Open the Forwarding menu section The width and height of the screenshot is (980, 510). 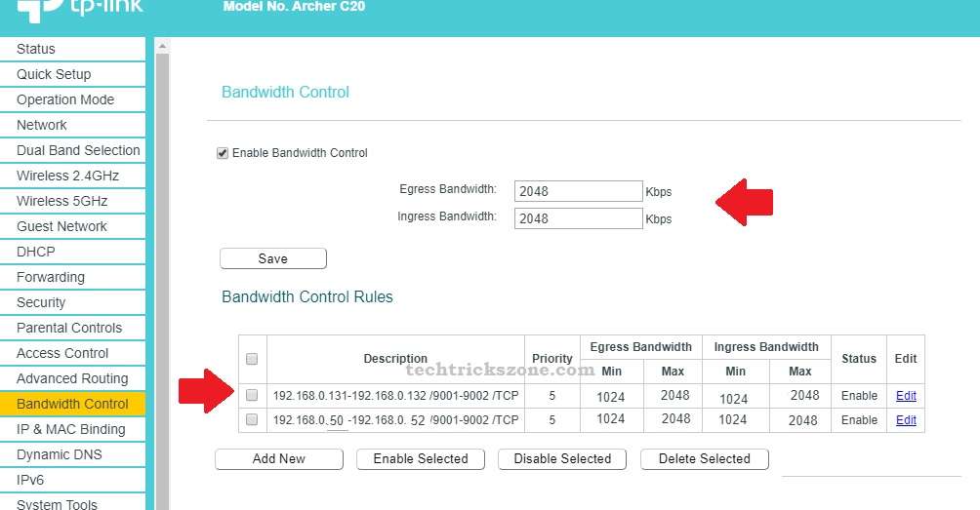point(51,277)
